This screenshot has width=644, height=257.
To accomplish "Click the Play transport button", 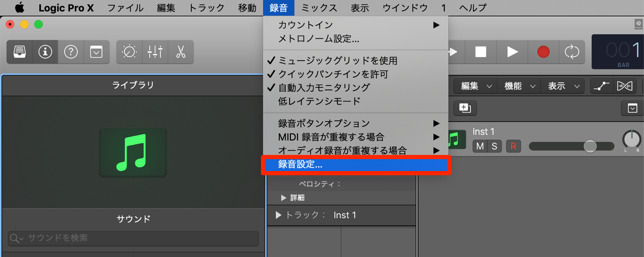I will (512, 52).
